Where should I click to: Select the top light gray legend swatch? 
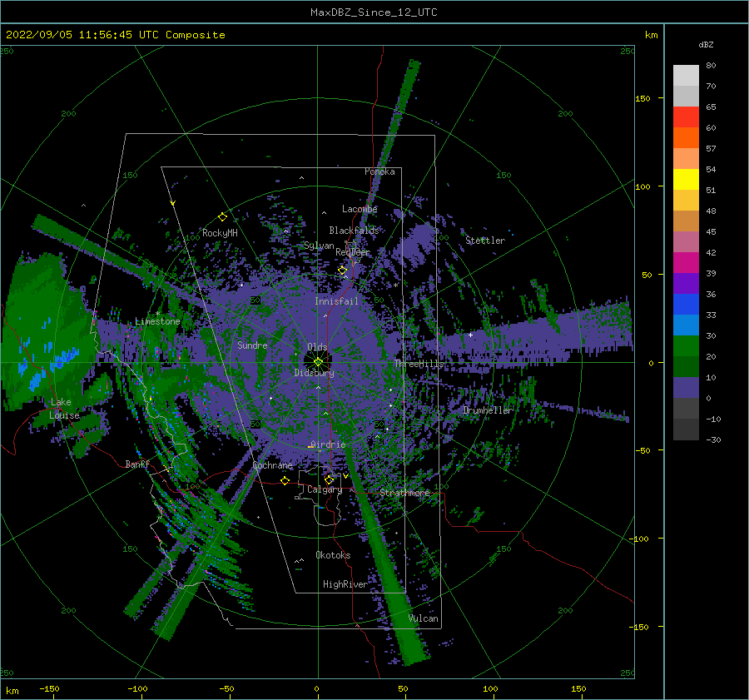pos(686,75)
